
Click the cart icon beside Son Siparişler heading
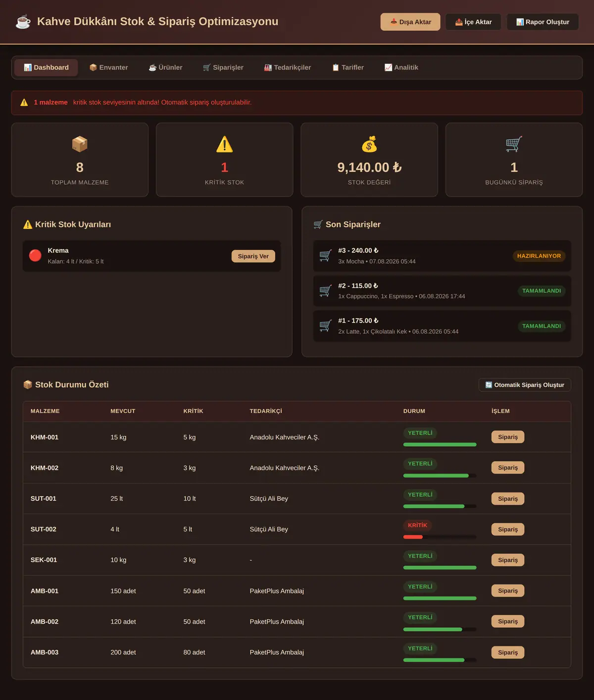point(318,224)
